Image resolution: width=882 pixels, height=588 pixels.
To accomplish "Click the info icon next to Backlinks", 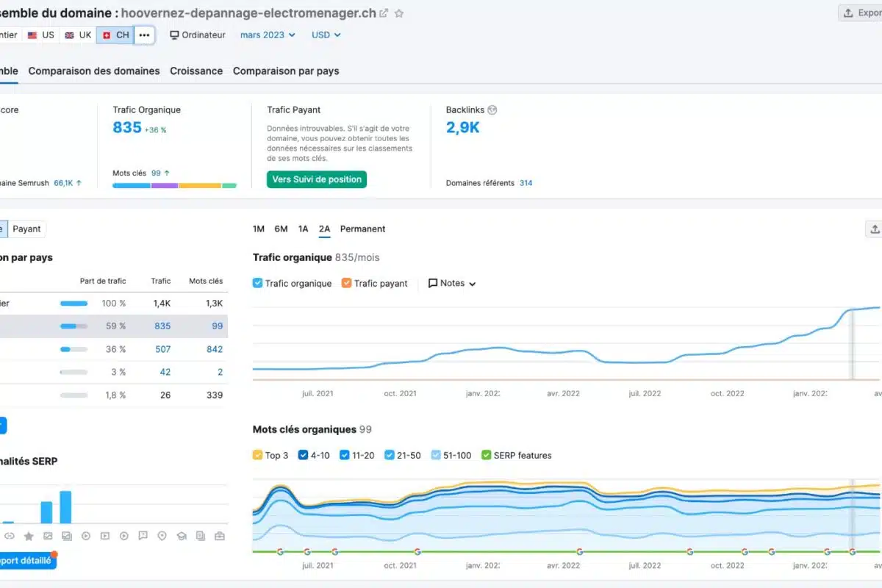I will tap(492, 110).
